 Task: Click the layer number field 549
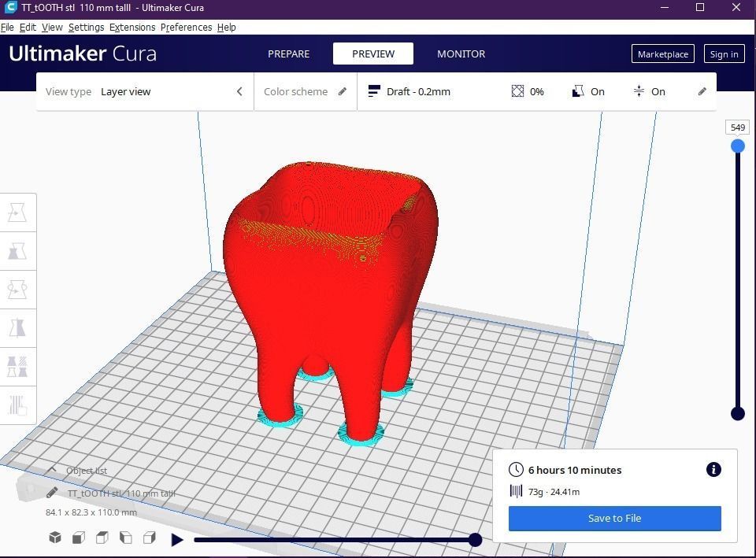[x=738, y=127]
